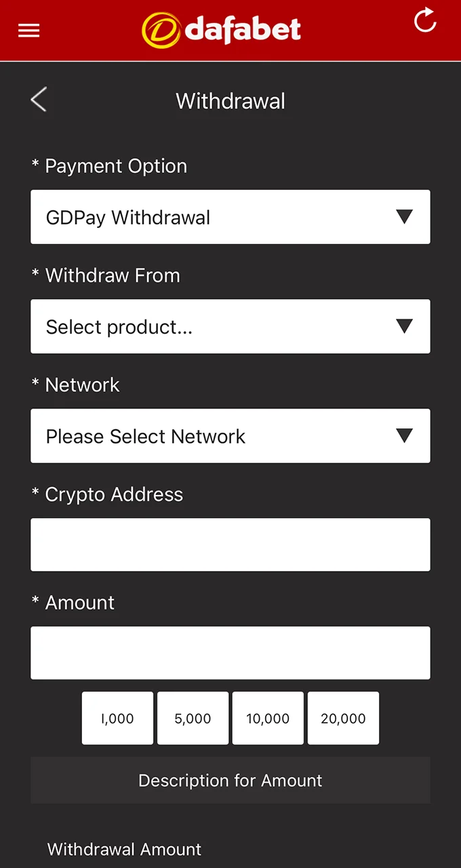Click the Withdraw From dropdown arrow

coord(405,326)
